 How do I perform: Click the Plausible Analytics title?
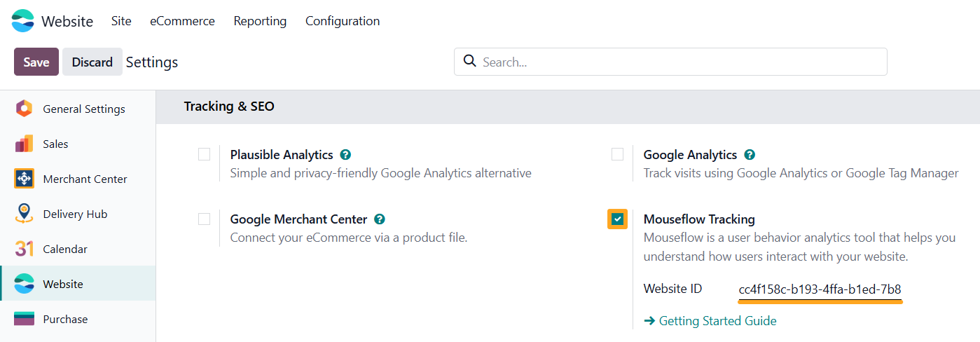pos(282,155)
